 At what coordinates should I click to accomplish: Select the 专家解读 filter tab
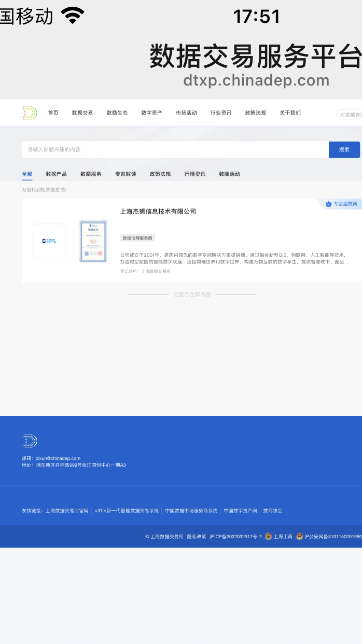(126, 174)
